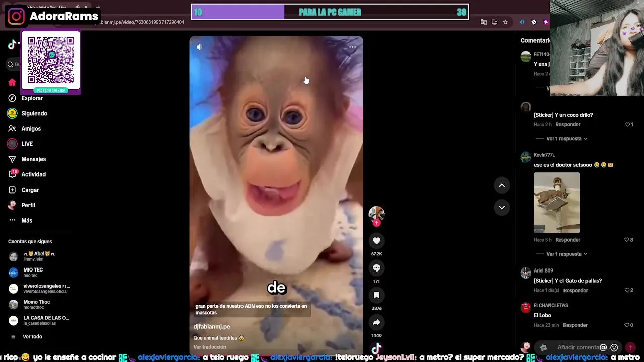Click 'Ver traducción' below the caption
Image resolution: width=644 pixels, height=362 pixels.
pos(210,347)
